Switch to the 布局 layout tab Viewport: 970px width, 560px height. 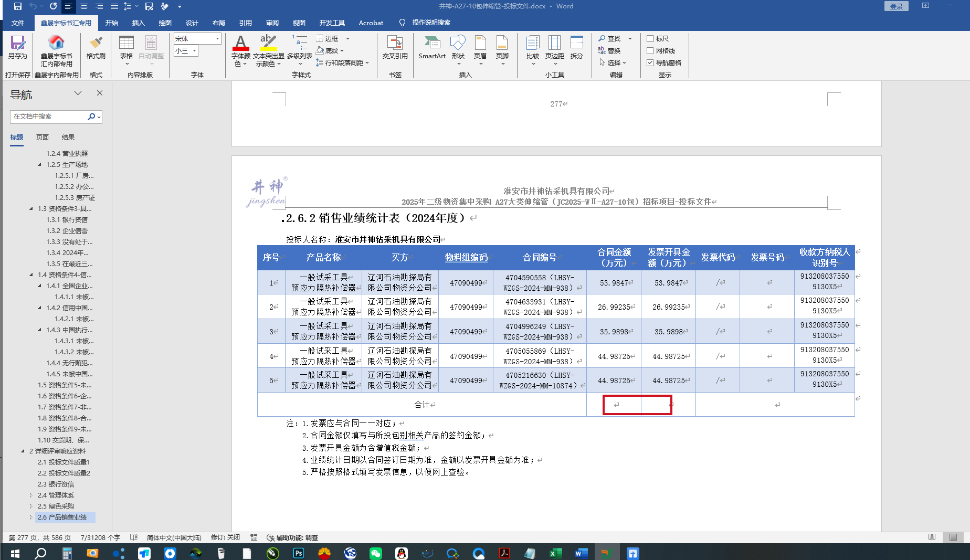[x=219, y=23]
